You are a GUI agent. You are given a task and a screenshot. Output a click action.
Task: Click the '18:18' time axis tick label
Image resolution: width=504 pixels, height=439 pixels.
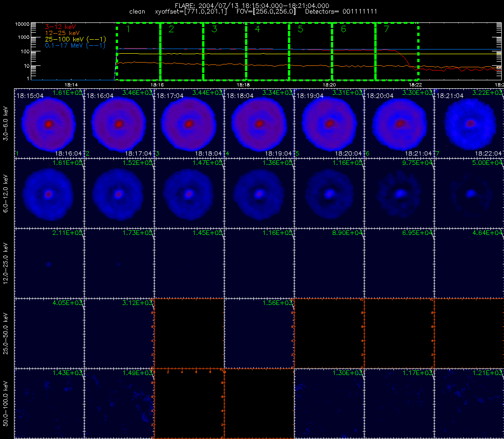(x=243, y=85)
